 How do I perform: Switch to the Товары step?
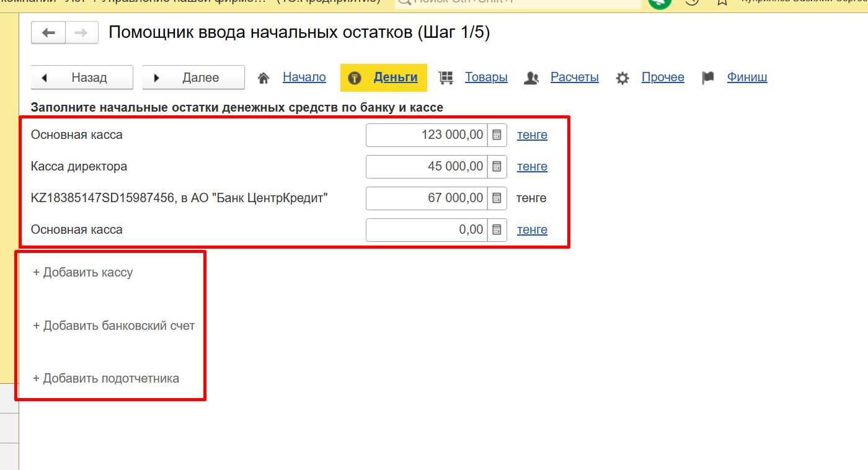pos(486,77)
